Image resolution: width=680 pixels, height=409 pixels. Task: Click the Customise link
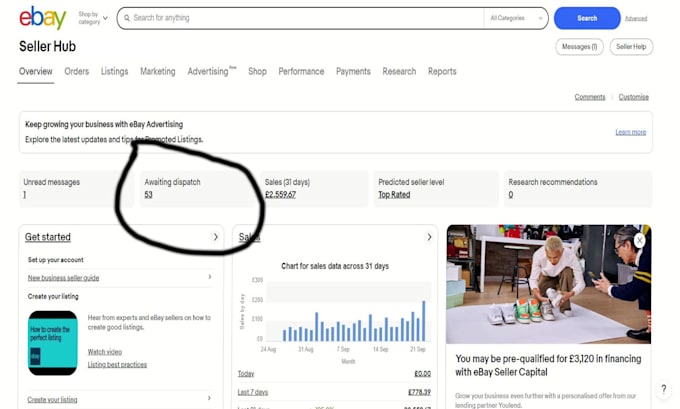pyautogui.click(x=634, y=97)
